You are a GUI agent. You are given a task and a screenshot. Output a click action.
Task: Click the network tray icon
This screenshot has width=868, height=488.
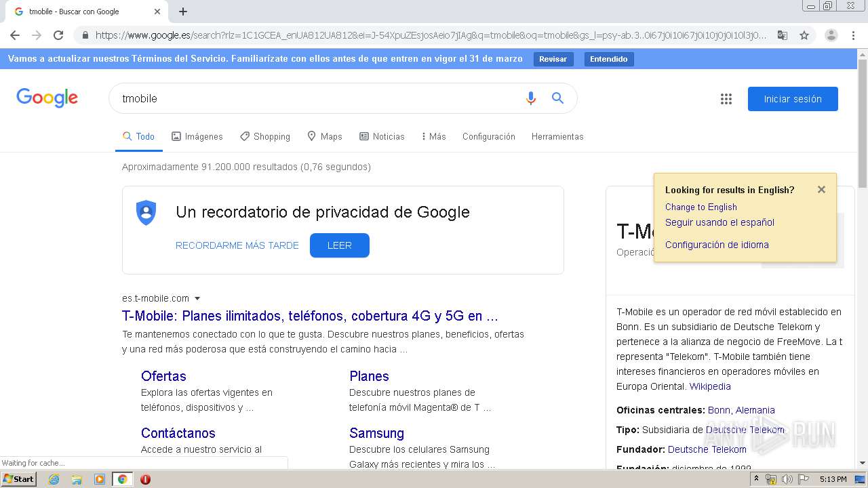point(771,479)
